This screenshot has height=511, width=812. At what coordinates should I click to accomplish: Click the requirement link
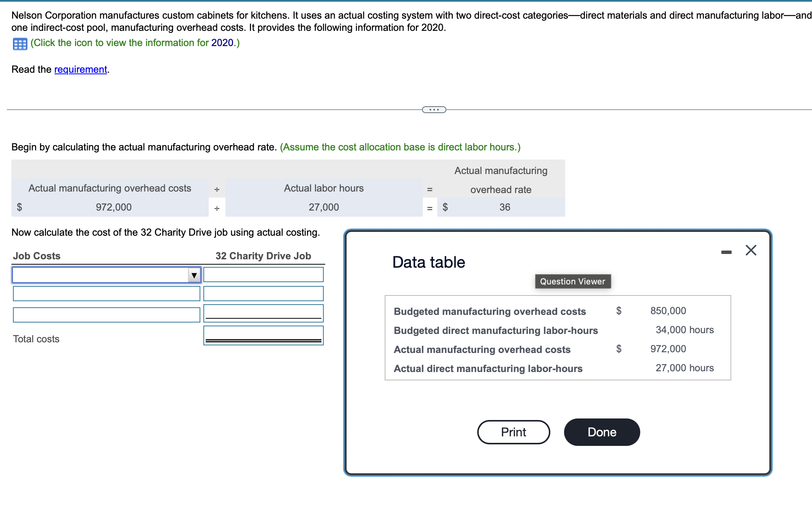click(x=80, y=69)
